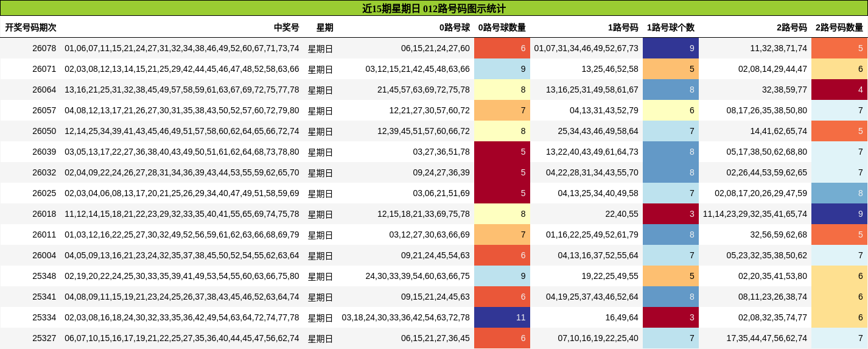The height and width of the screenshot is (349, 868).
Task: Click the 0路 numbers '06,15,21,24,27,60'
Action: click(x=435, y=48)
